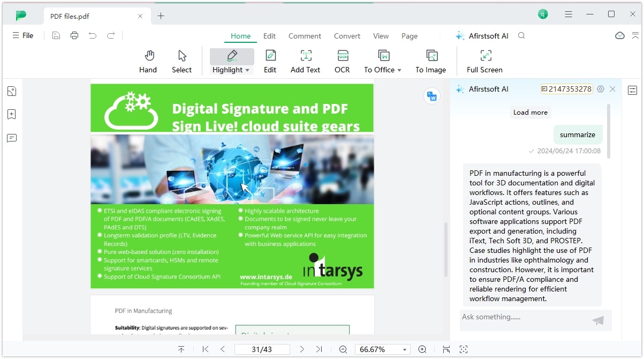Select the Hand tool
This screenshot has height=359, width=644.
pos(148,62)
